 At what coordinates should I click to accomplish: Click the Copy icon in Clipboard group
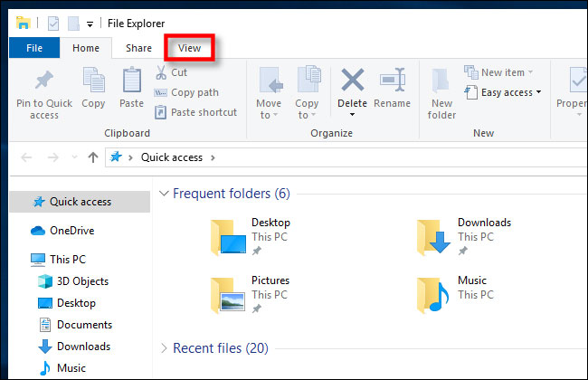(x=93, y=81)
